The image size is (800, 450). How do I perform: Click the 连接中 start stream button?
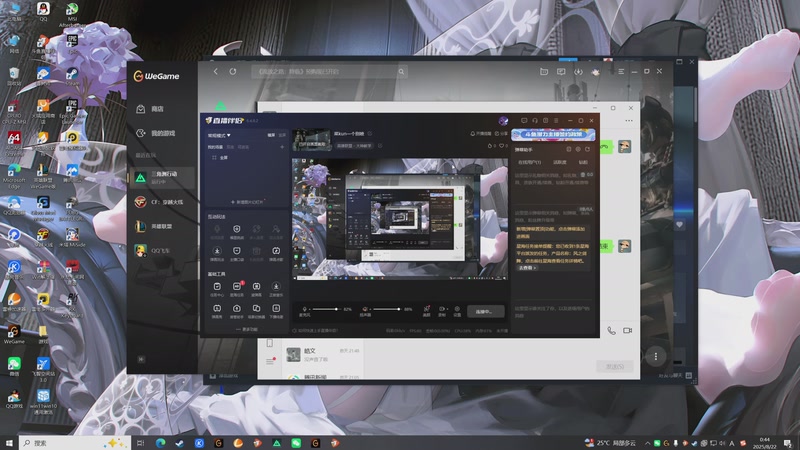point(485,311)
